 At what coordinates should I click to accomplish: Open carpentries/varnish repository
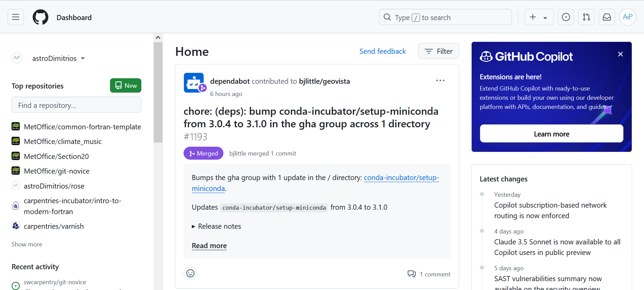pos(53,226)
